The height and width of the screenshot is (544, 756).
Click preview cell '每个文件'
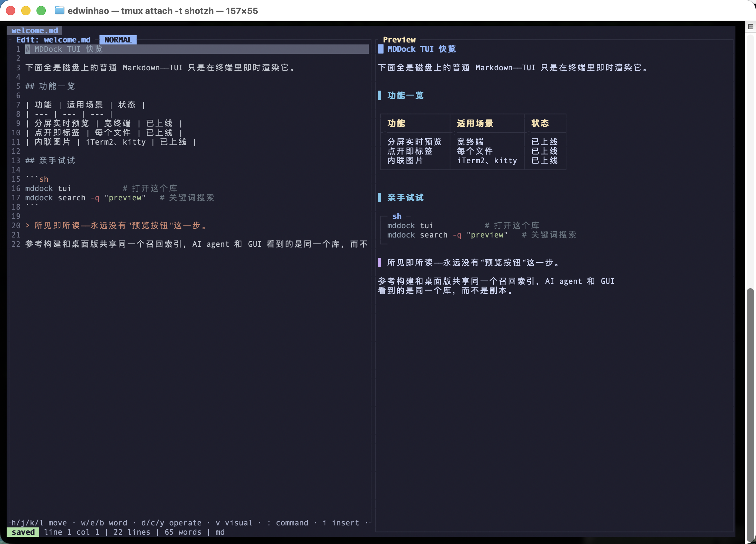[x=475, y=151]
